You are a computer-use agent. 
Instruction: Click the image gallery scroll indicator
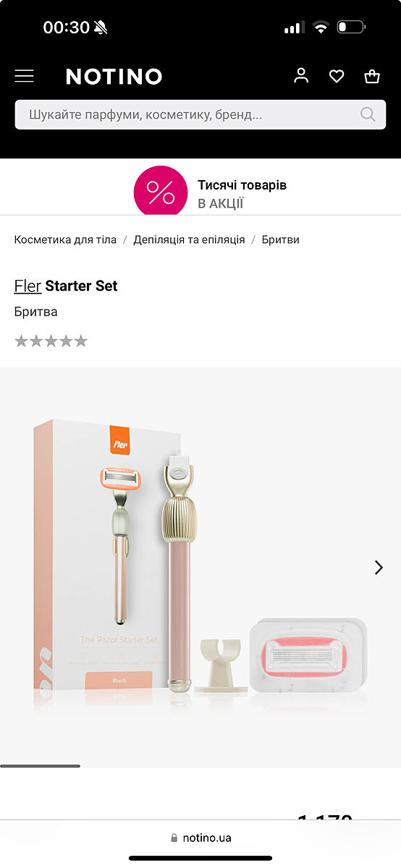(40, 765)
